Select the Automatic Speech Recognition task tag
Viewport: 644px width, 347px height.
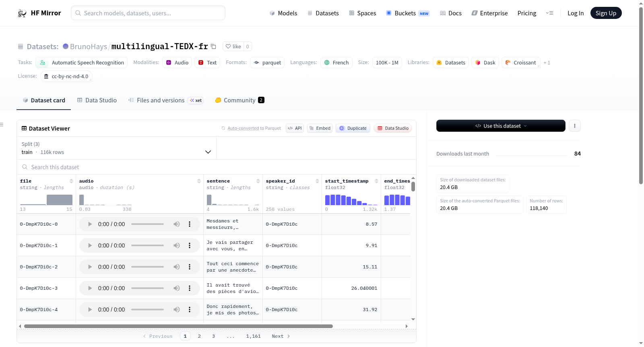pos(82,62)
